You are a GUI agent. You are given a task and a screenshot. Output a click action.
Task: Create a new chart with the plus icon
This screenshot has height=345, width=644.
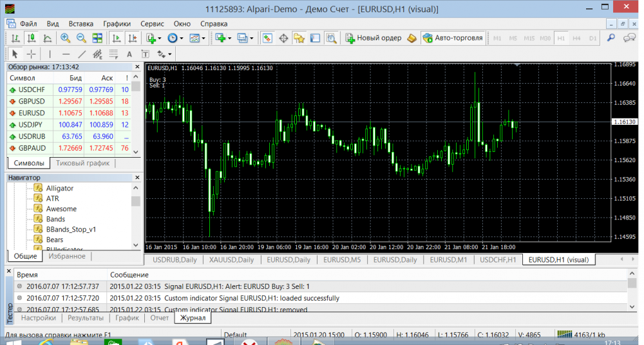tap(220, 38)
